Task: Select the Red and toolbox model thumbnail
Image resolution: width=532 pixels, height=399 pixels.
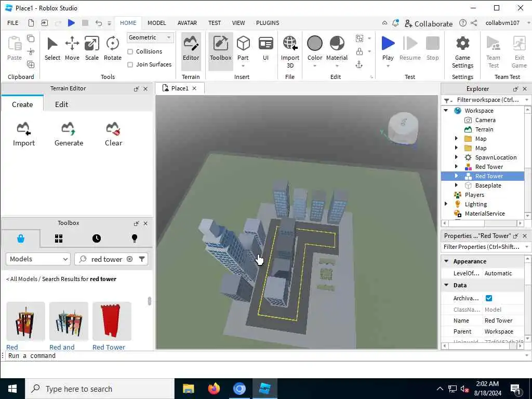Action: tap(69, 322)
